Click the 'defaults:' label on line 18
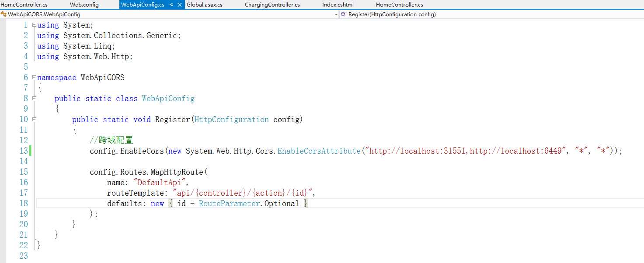 (127, 203)
